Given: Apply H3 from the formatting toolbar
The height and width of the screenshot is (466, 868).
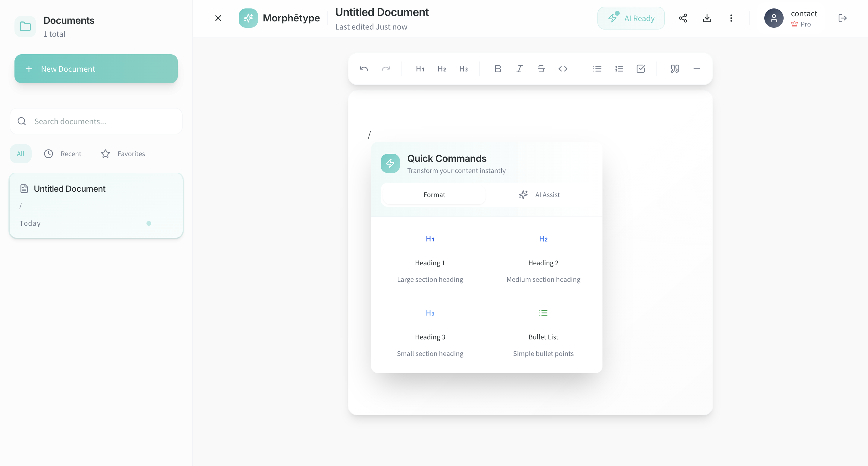Looking at the screenshot, I should point(463,69).
